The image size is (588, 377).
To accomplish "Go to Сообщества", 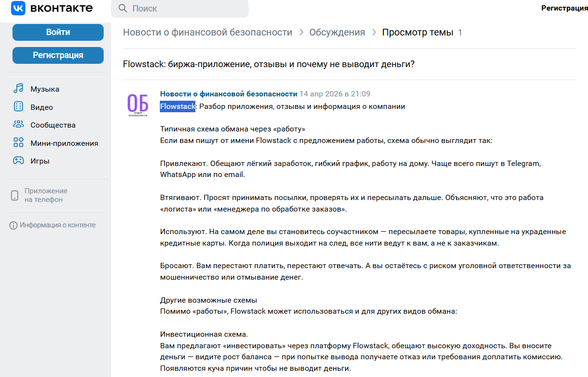I will pyautogui.click(x=53, y=125).
